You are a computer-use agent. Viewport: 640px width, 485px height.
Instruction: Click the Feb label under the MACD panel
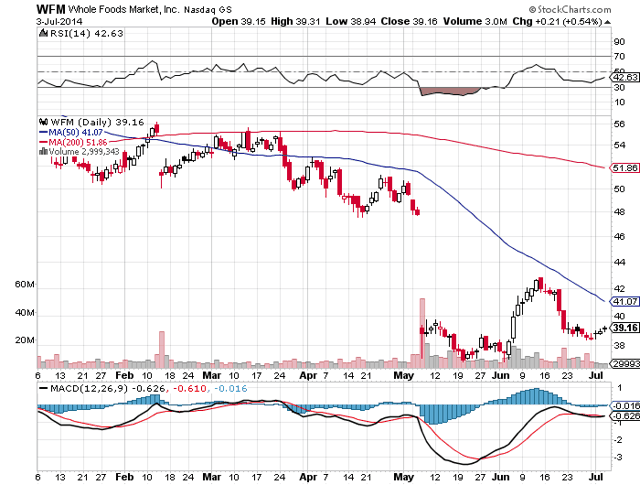pos(124,477)
